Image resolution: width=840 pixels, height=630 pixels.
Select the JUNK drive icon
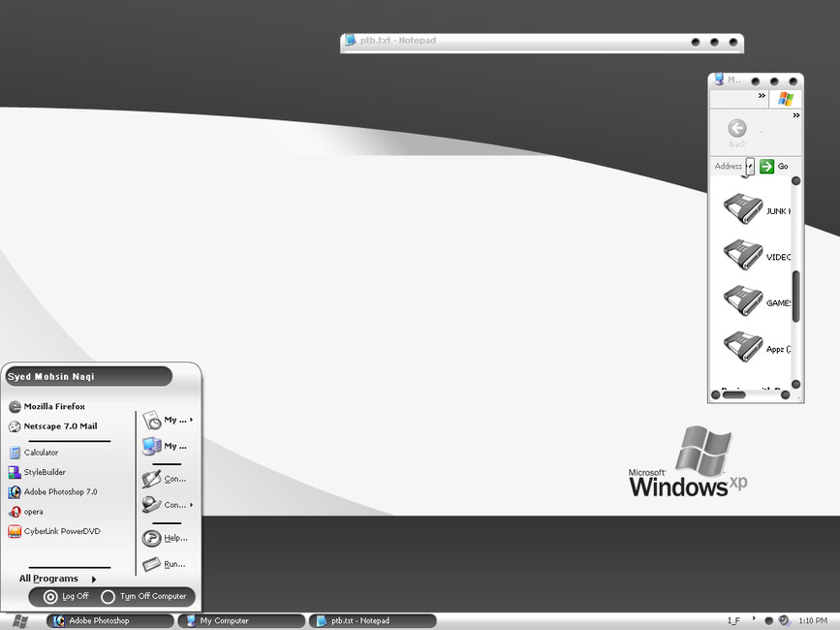[743, 209]
